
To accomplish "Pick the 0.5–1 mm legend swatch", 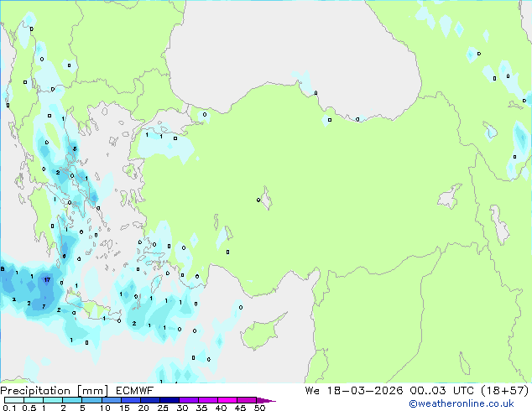I will coord(34,400).
